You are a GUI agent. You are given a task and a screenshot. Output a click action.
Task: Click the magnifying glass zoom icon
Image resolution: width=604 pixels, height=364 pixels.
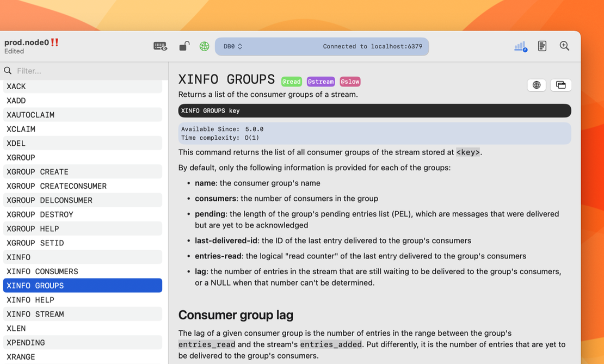[564, 46]
